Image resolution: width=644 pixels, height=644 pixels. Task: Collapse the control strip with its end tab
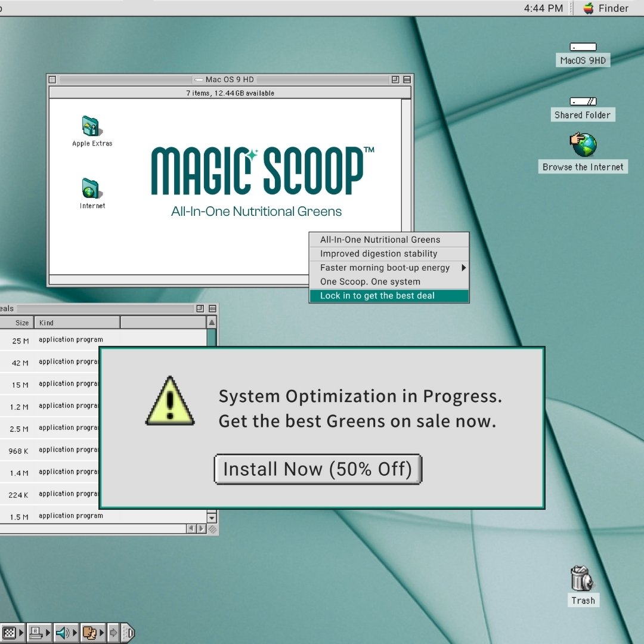[129, 633]
